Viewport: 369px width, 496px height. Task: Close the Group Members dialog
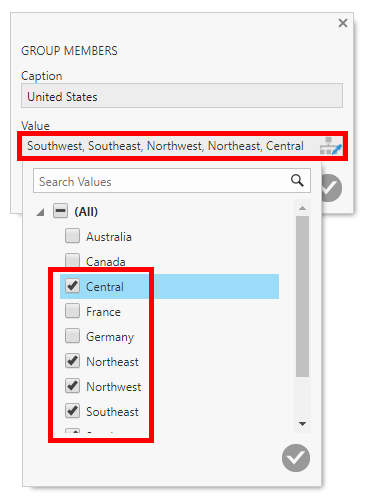[343, 23]
